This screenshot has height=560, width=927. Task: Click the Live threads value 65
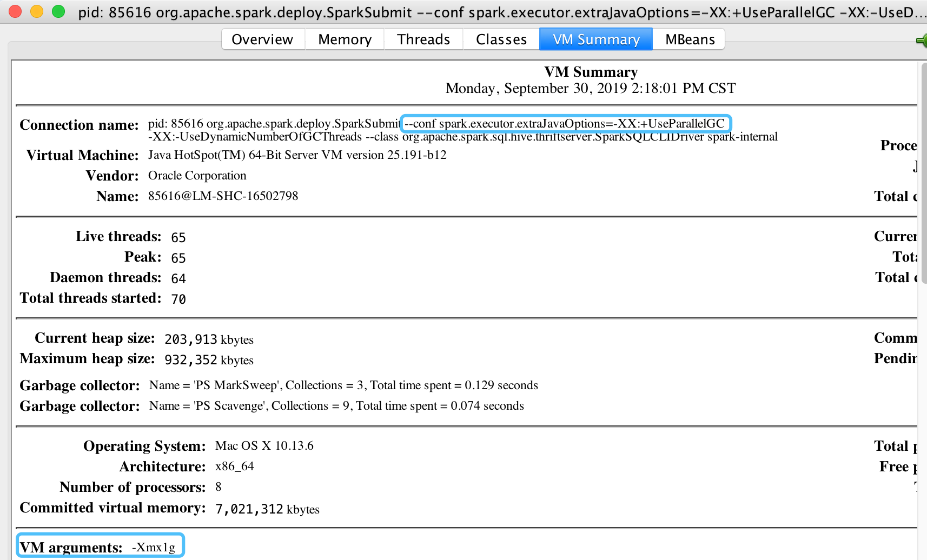point(178,238)
